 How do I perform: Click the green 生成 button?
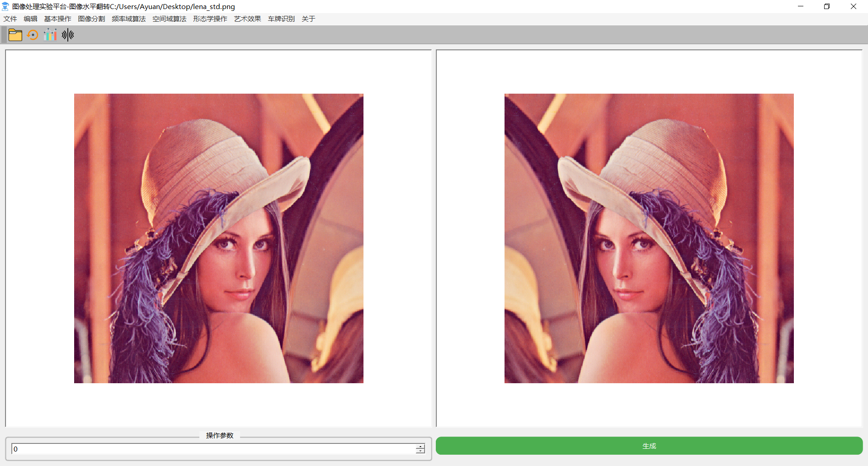(x=649, y=446)
